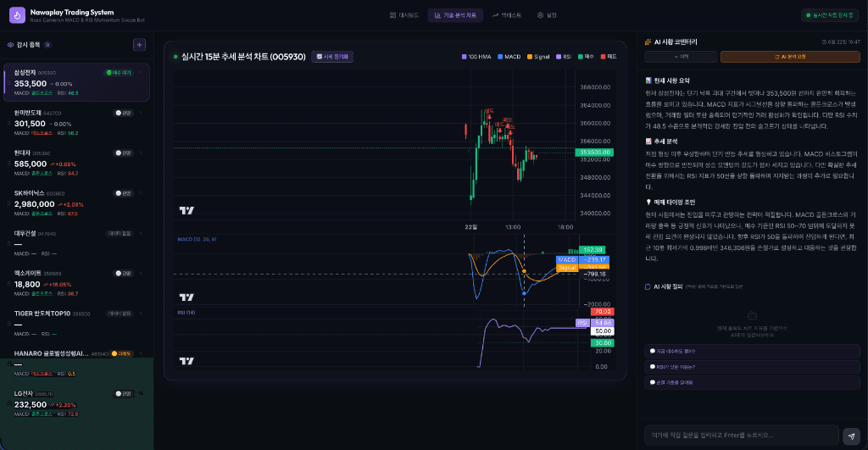Open the 설정 tab
This screenshot has width=868, height=450.
point(547,15)
